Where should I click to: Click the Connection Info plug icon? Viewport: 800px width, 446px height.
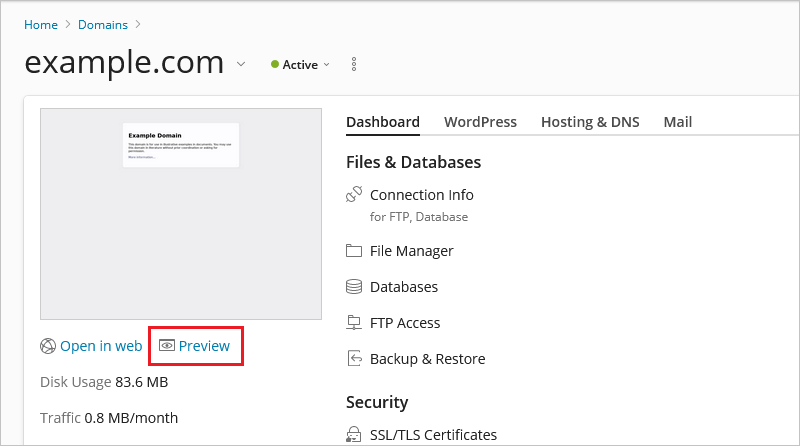[353, 195]
